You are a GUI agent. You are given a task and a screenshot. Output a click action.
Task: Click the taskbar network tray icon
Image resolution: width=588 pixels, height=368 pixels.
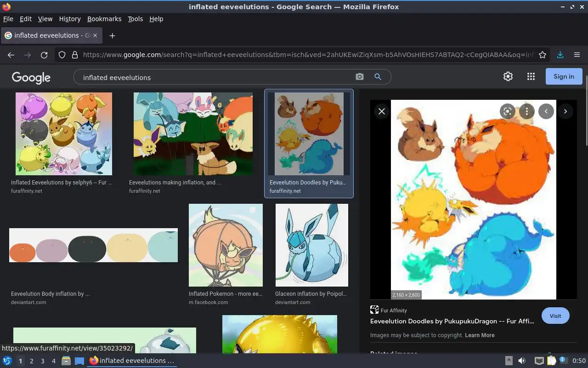pyautogui.click(x=539, y=361)
